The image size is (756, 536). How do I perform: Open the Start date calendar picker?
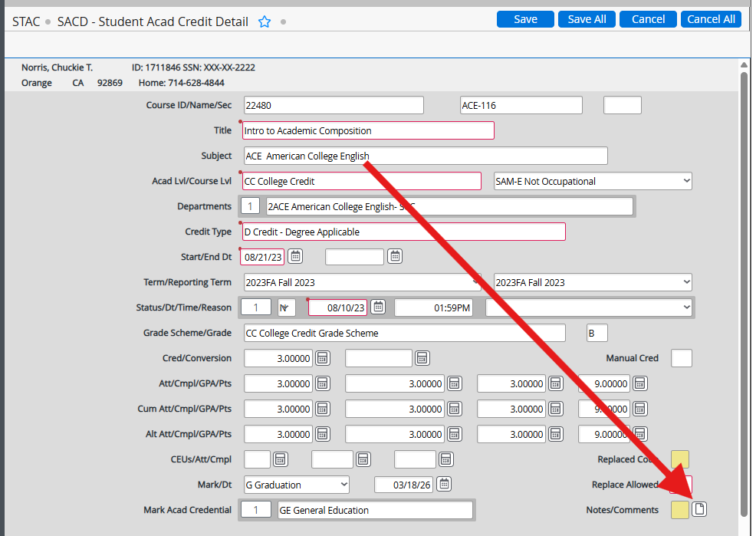point(296,256)
